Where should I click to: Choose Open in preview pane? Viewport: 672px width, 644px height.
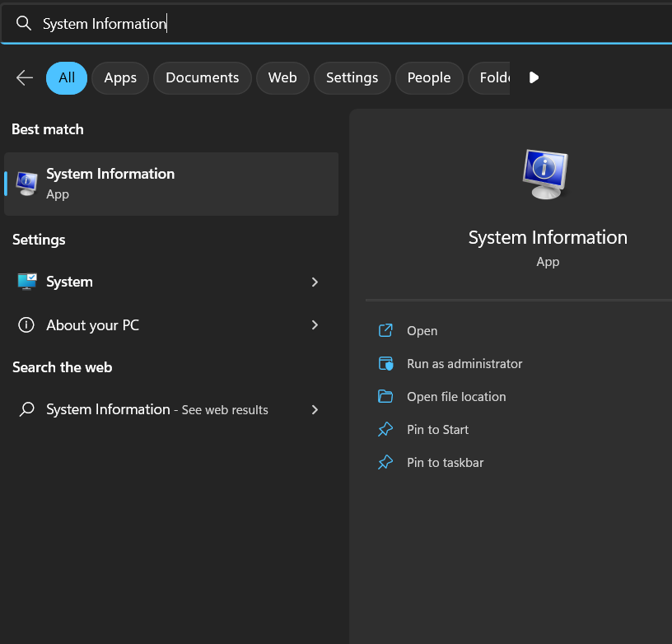[x=422, y=331]
